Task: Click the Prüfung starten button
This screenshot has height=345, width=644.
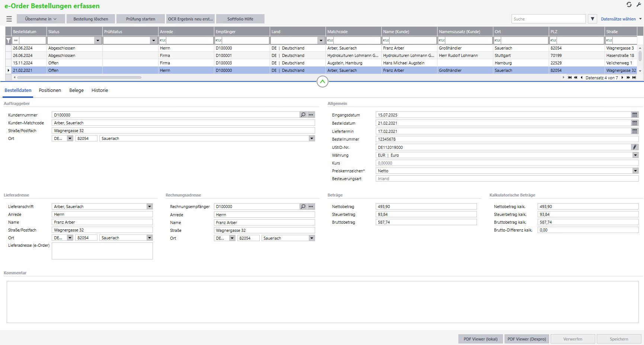Action: 141,19
